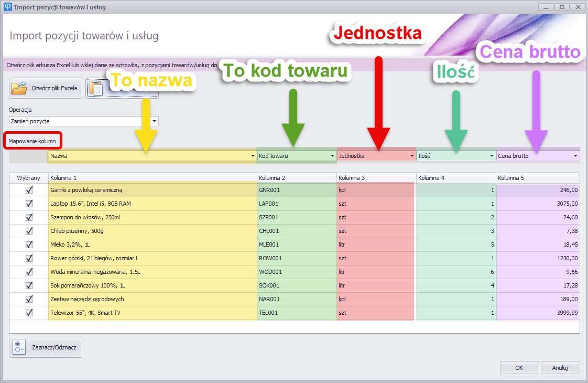Click the clipboard paste icon

coord(96,88)
